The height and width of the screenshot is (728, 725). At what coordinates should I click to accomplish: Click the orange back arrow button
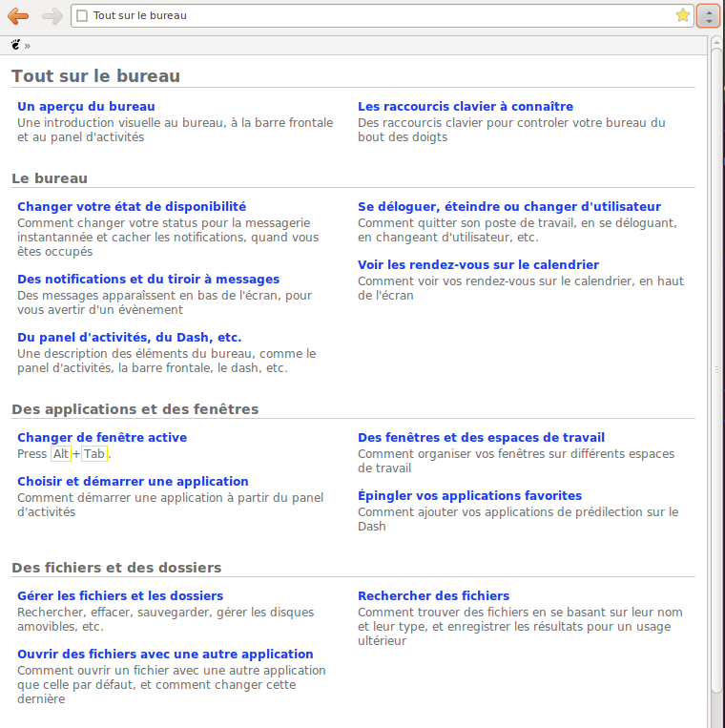[17, 15]
